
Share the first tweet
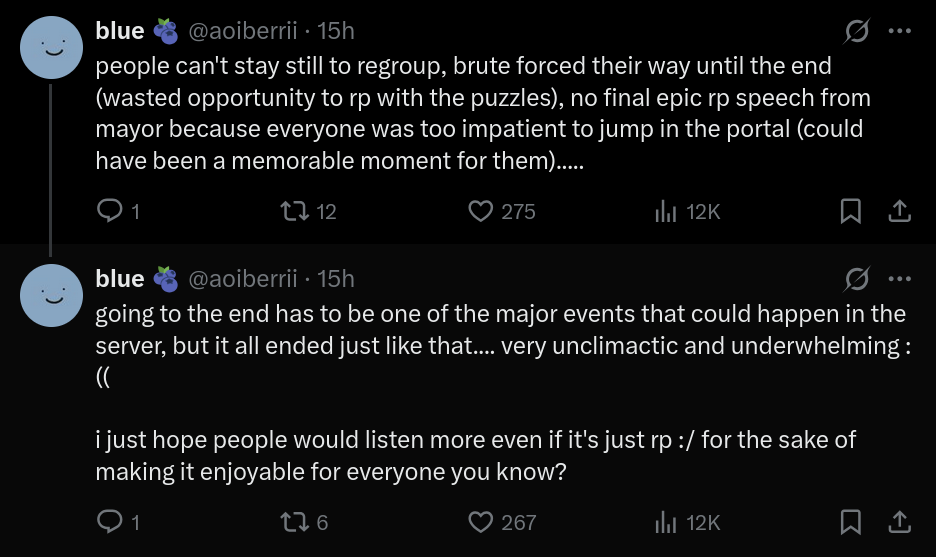pyautogui.click(x=899, y=211)
